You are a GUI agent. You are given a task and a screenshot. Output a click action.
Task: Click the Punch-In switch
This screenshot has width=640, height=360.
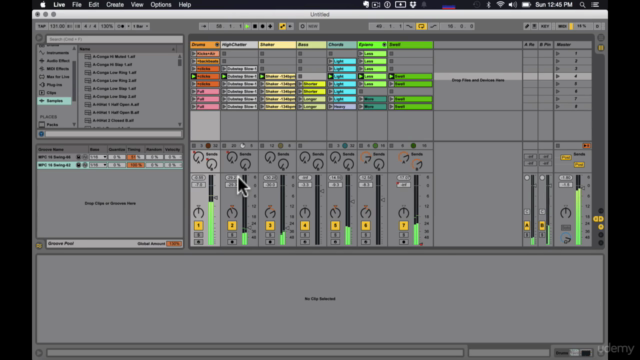point(409,26)
